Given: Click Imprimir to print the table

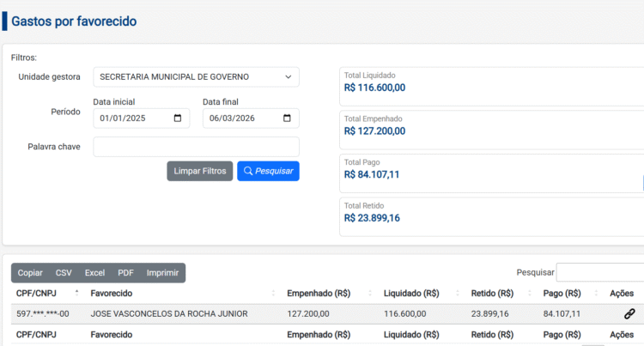Looking at the screenshot, I should coord(162,273).
